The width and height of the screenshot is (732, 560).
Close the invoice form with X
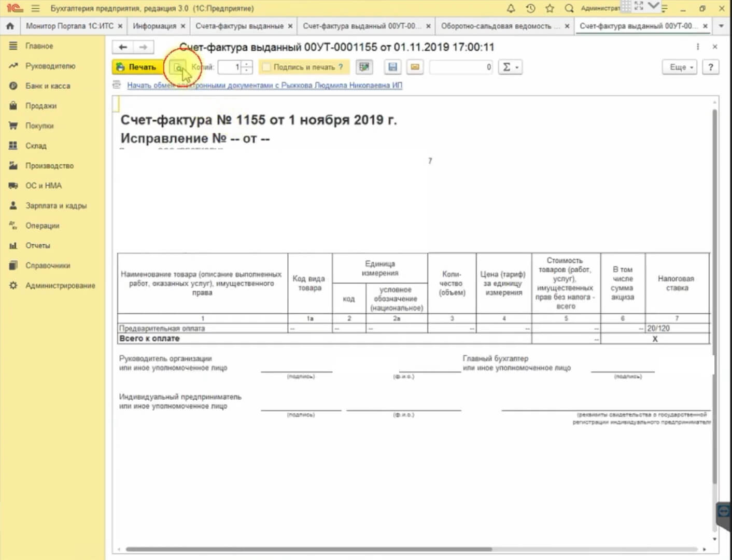(x=715, y=47)
